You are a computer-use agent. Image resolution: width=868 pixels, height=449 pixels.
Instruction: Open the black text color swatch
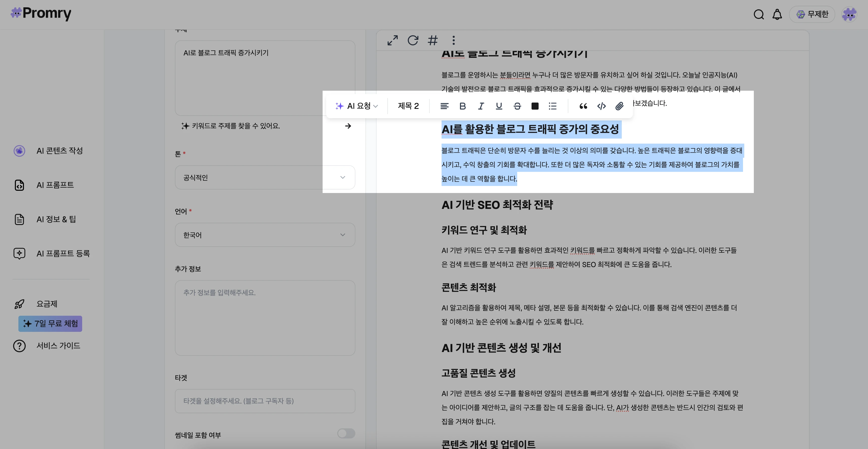[535, 106]
